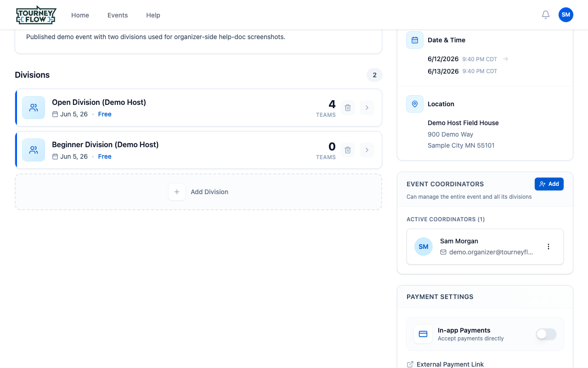588x368 pixels.
Task: Click the 900 Demo Way address line
Action: pos(450,134)
